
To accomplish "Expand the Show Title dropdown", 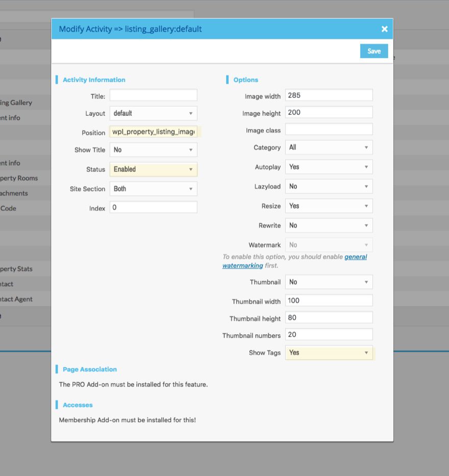I will click(153, 150).
